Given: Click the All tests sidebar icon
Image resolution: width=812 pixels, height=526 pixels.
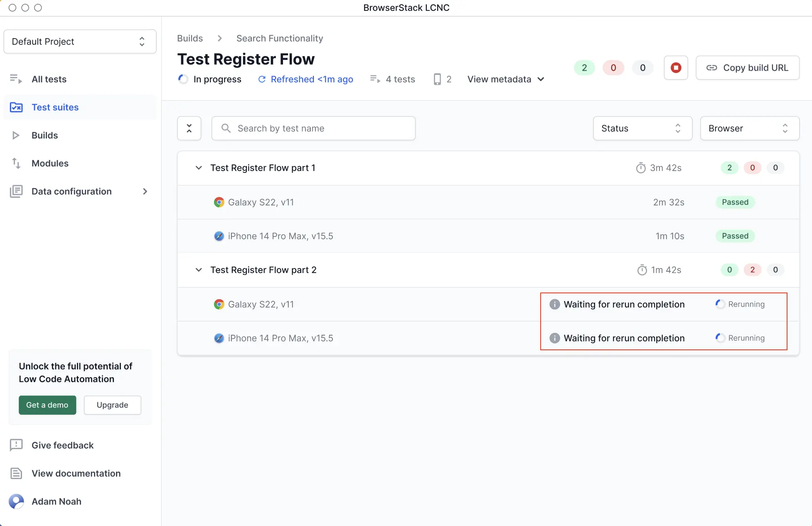Looking at the screenshot, I should 16,79.
